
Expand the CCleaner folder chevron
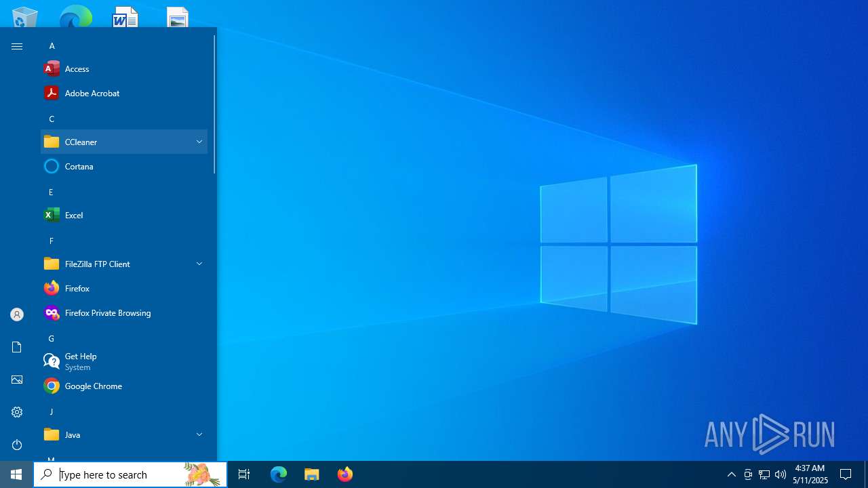tap(199, 142)
